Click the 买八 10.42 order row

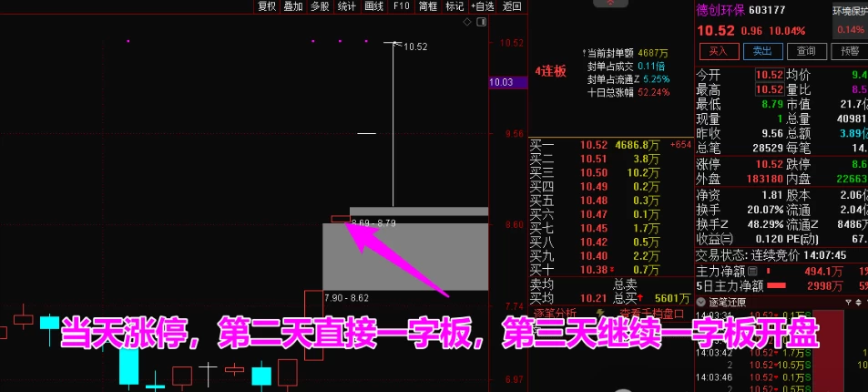click(611, 242)
